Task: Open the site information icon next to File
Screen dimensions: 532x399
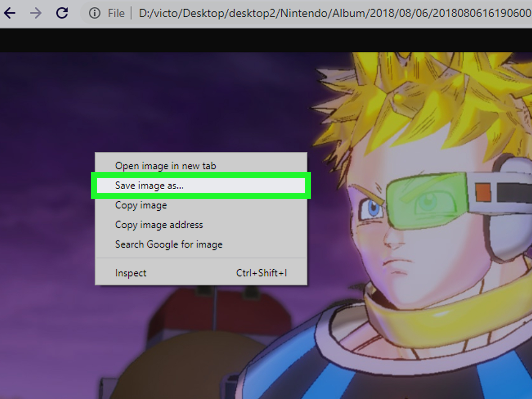Action: coord(95,13)
